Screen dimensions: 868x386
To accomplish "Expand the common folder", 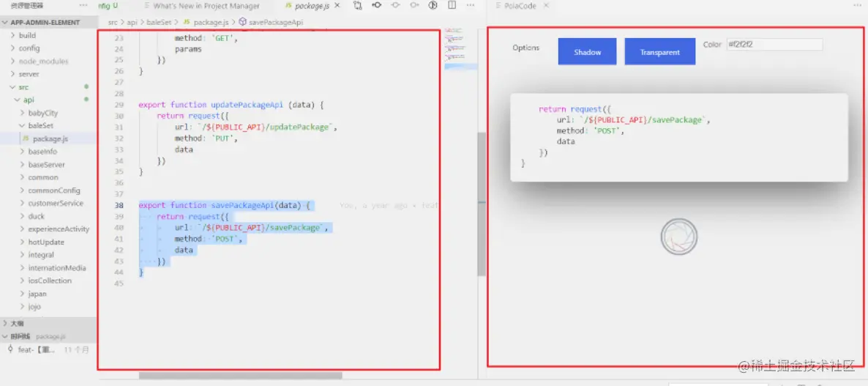I will click(x=48, y=177).
